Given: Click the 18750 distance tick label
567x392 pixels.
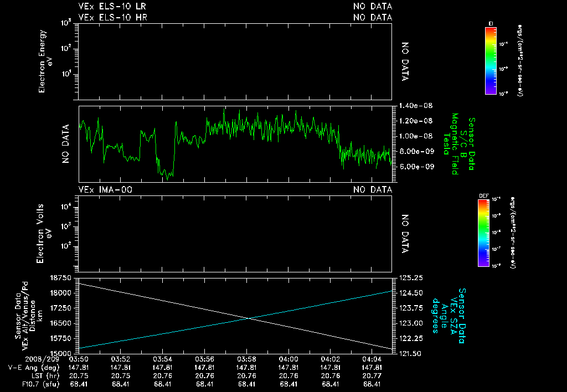Looking at the screenshot, I should click(x=61, y=278).
